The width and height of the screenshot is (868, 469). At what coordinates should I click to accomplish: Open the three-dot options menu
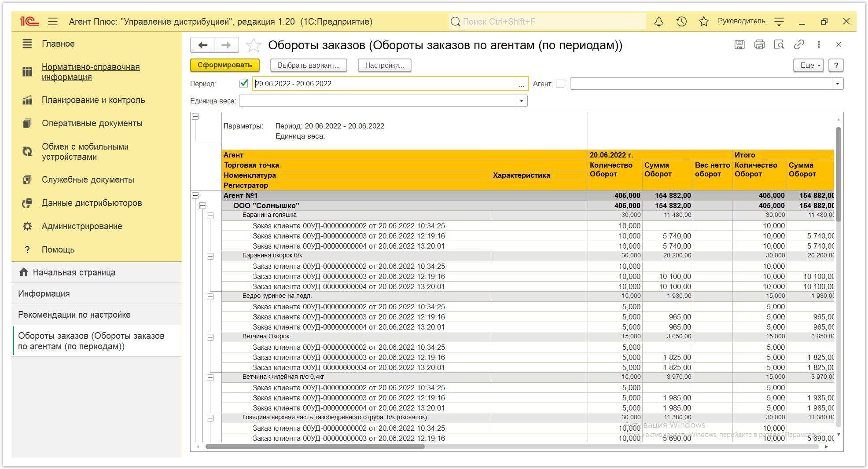(819, 44)
